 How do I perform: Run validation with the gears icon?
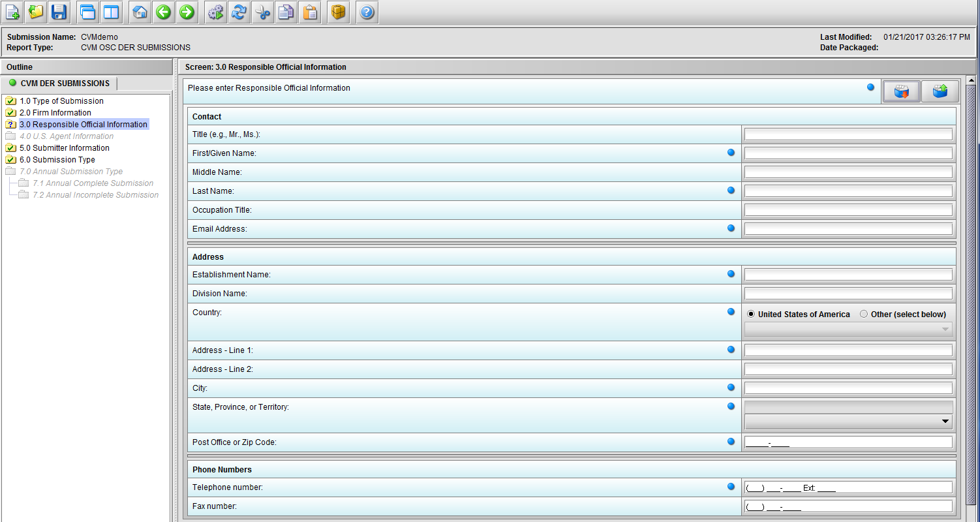coord(215,12)
